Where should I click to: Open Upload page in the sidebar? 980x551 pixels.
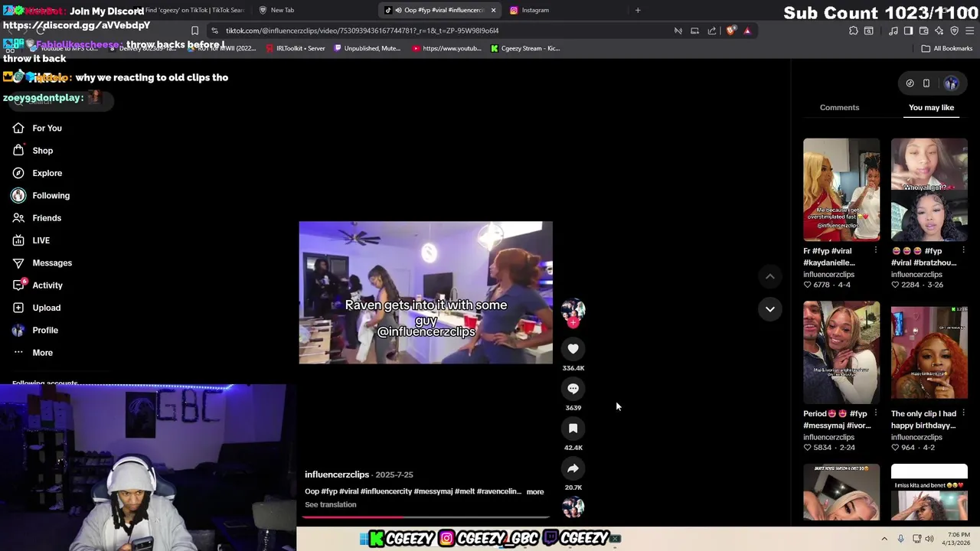coord(46,308)
